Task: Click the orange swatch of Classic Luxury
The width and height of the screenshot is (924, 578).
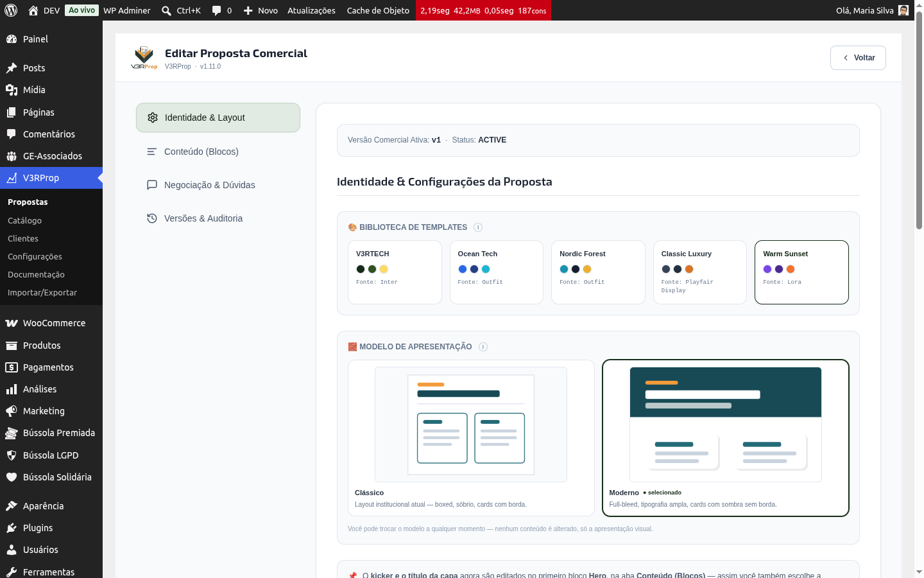Action: click(x=689, y=269)
